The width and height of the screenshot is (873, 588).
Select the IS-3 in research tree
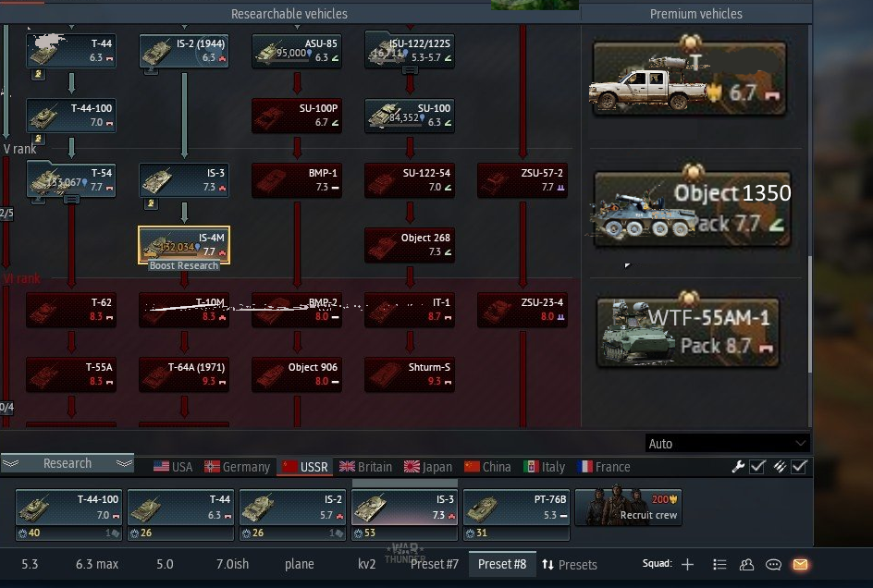pyautogui.click(x=184, y=180)
